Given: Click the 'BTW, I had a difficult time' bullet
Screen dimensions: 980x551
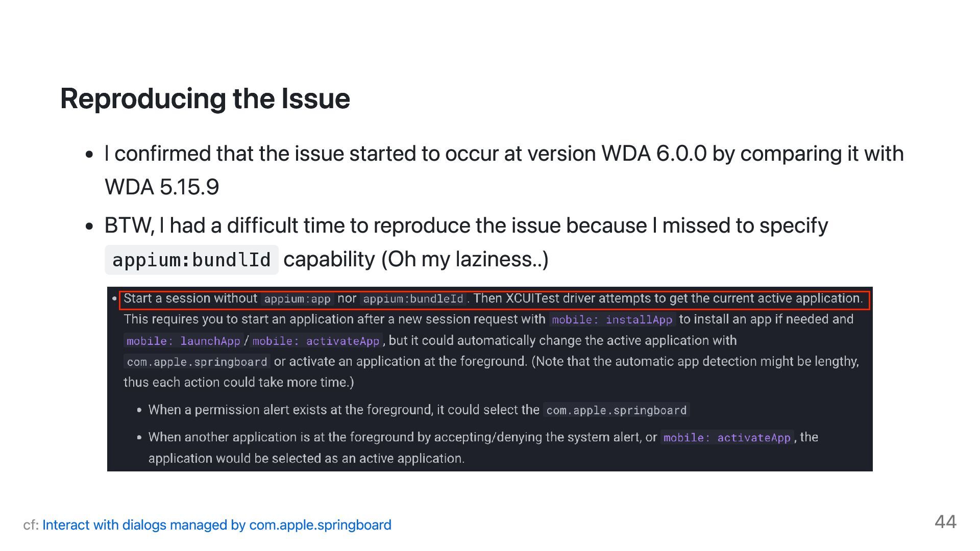Looking at the screenshot, I should pos(465,226).
